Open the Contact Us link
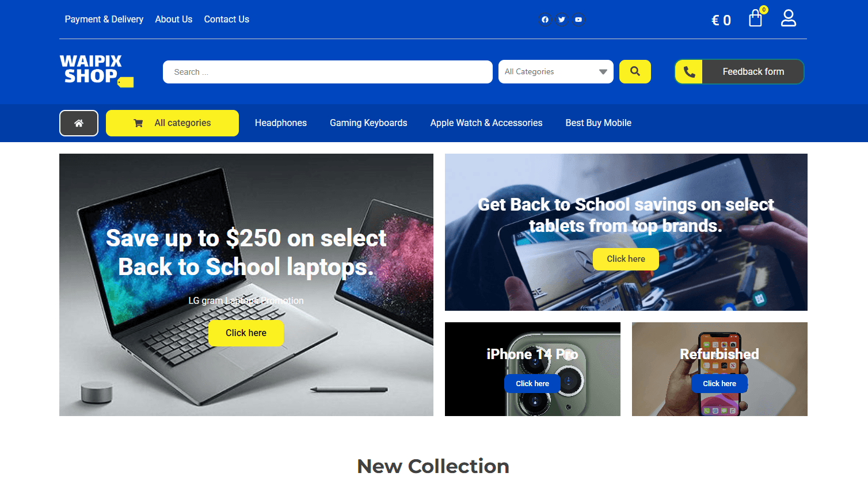This screenshot has width=868, height=488. 227,20
